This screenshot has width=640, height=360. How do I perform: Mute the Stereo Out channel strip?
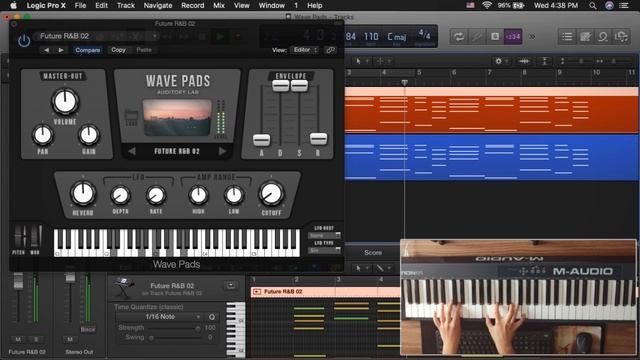pos(70,339)
